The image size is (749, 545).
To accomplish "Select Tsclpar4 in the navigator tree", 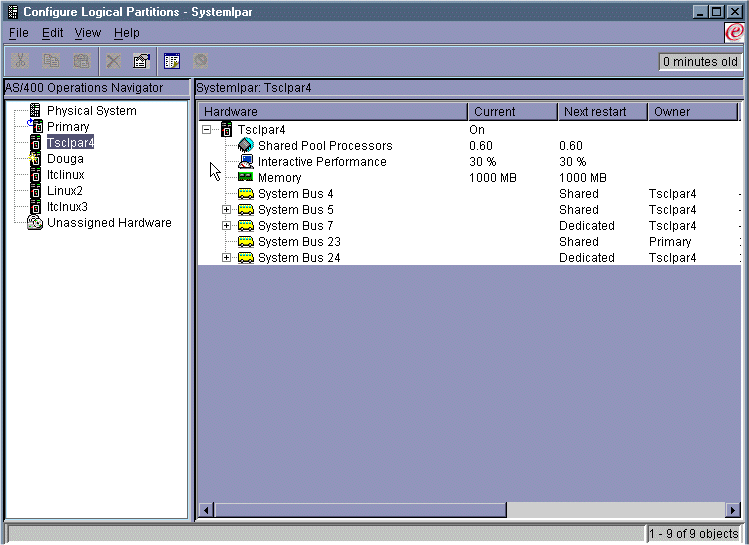I will click(70, 142).
